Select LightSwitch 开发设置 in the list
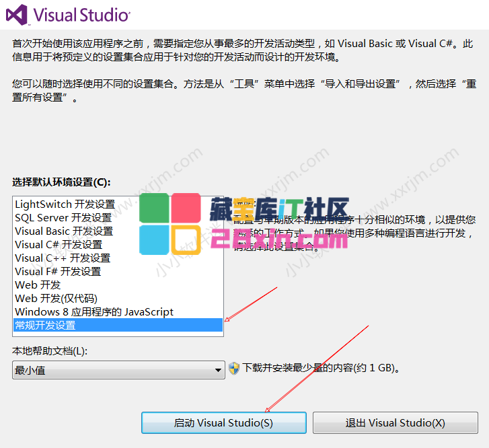 (65, 204)
